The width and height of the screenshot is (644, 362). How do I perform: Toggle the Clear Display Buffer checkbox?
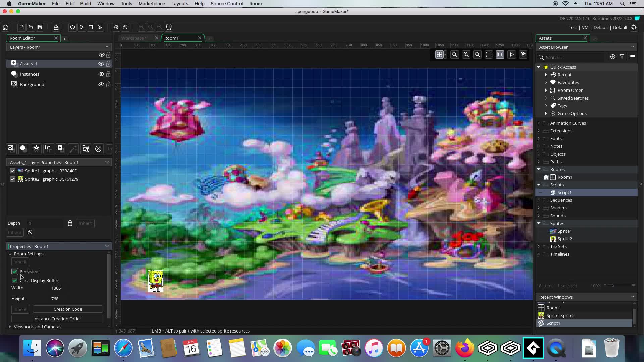(x=14, y=280)
